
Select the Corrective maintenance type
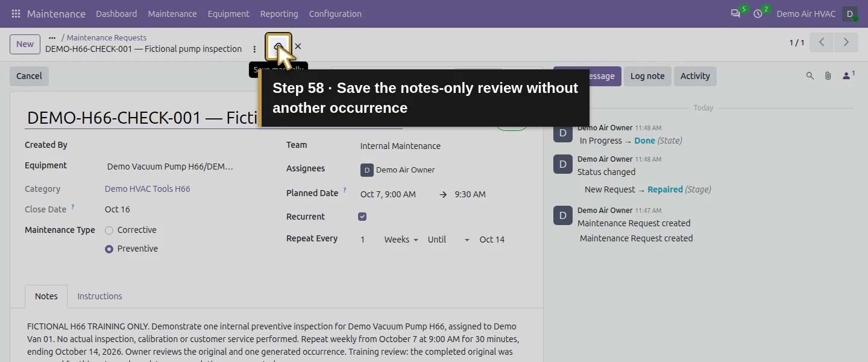109,230
